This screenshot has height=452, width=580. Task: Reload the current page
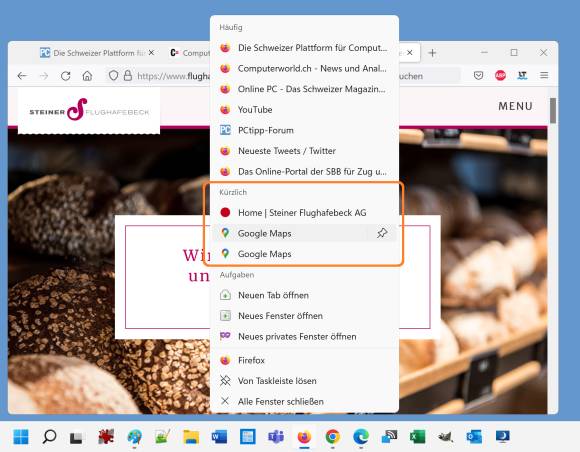pyautogui.click(x=65, y=76)
